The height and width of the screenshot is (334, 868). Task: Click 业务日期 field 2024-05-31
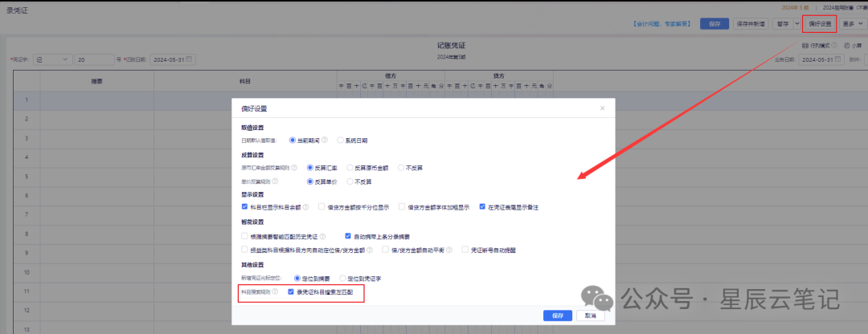[821, 59]
